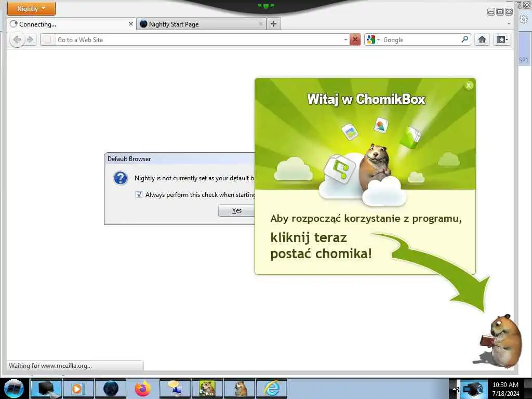Go forward with the forward arrow

[x=30, y=39]
